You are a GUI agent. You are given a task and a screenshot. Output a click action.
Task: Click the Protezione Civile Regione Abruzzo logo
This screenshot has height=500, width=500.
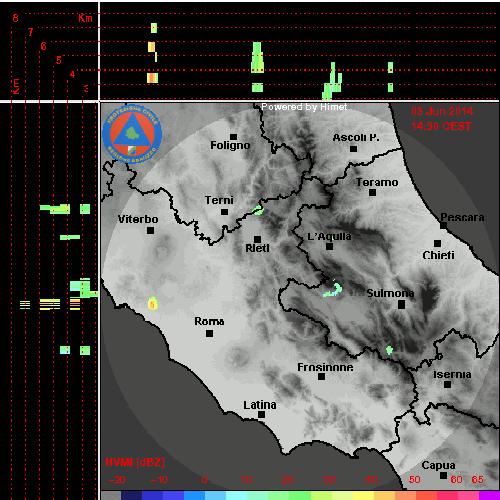click(132, 135)
